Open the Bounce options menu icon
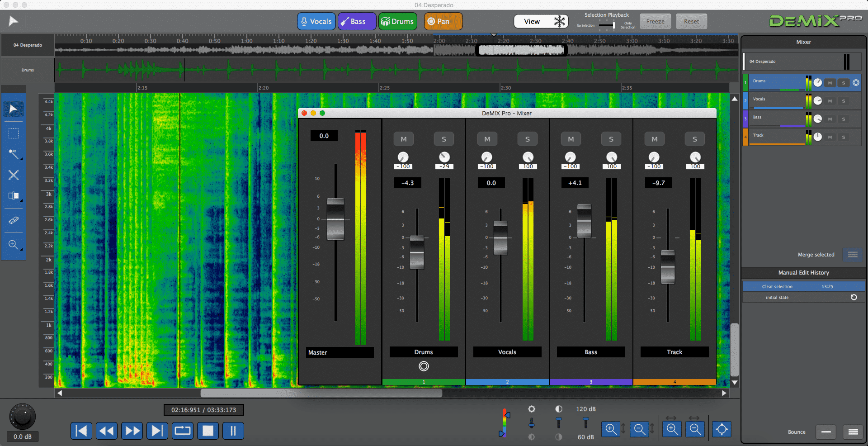The image size is (868, 446). (x=853, y=432)
